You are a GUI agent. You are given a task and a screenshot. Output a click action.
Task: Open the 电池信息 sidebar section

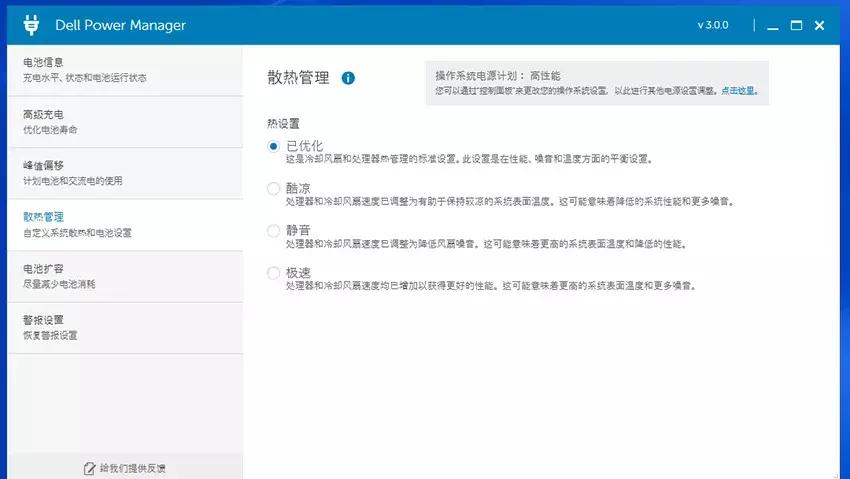pyautogui.click(x=125, y=70)
